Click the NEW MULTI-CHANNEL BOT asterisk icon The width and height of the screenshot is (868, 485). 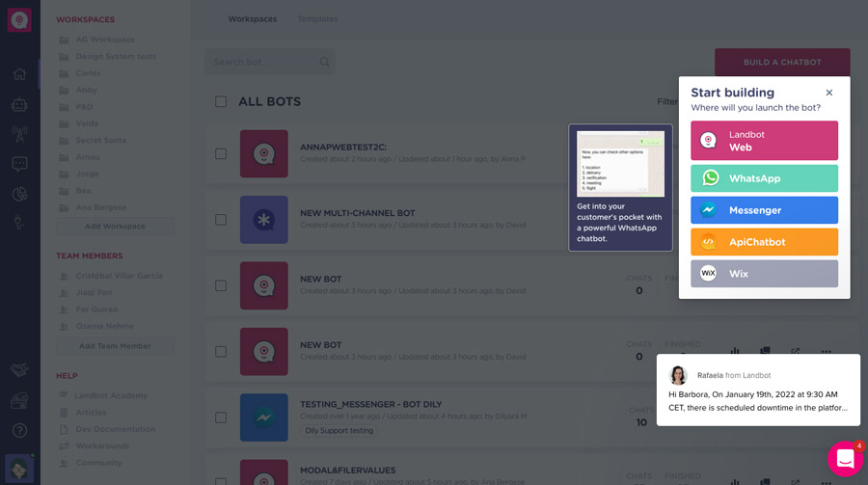point(263,220)
